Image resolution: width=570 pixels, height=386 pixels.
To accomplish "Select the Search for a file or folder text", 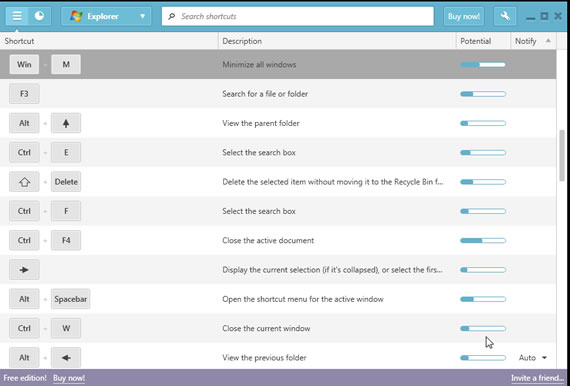I will click(x=265, y=94).
